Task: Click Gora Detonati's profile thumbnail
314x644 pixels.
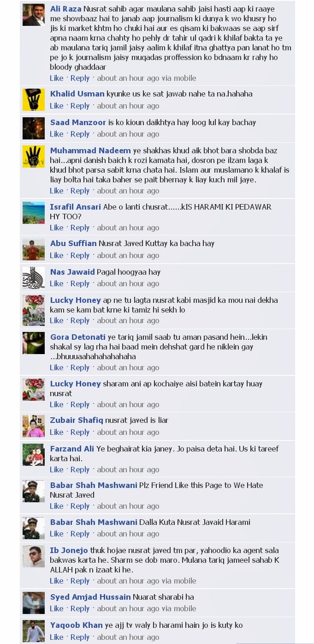Action: coord(34,343)
